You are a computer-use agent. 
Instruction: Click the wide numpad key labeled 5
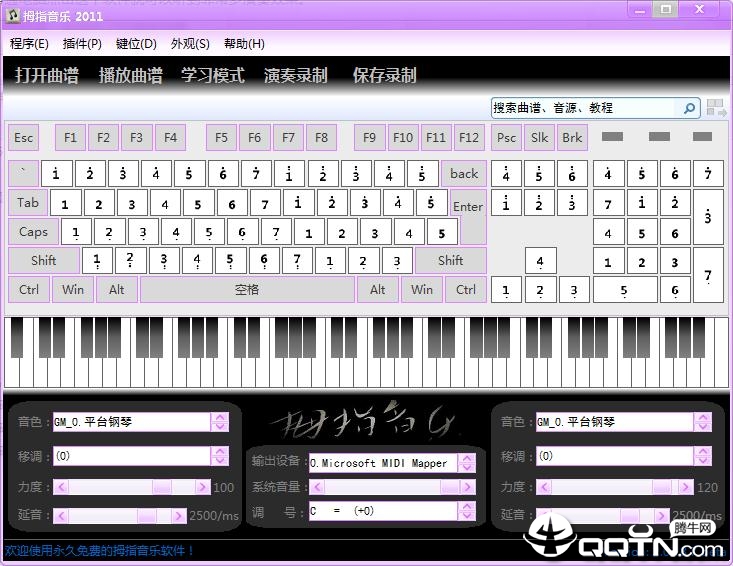(625, 290)
